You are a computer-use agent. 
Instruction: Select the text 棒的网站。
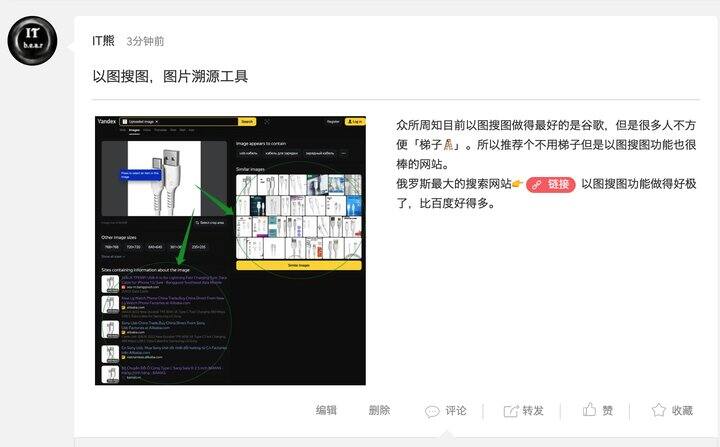coord(423,164)
